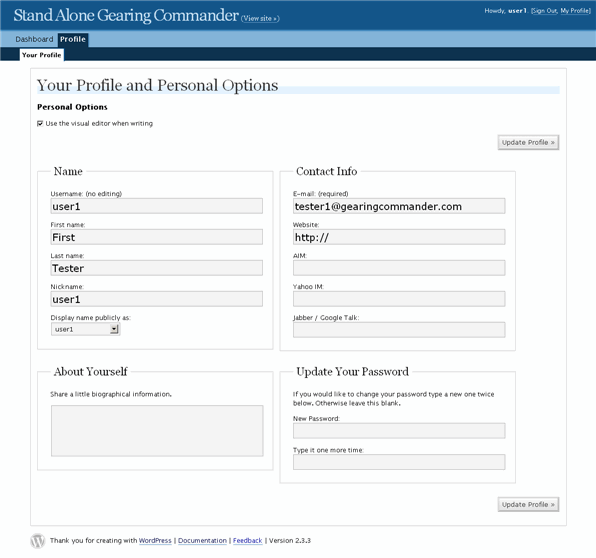Toggle the visual editor checkbox
The height and width of the screenshot is (558, 596).
click(40, 124)
